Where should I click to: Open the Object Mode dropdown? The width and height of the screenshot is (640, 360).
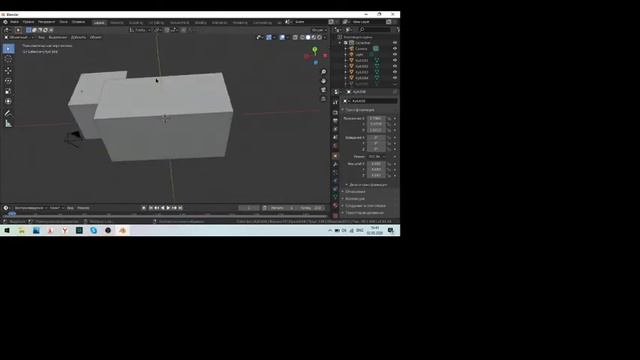[18, 37]
